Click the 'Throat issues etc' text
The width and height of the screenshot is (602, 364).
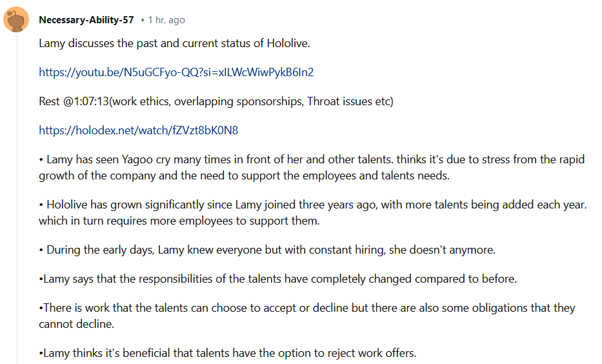[x=348, y=101]
